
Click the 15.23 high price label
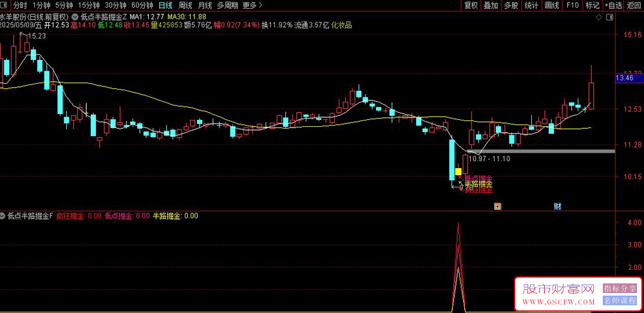35,36
